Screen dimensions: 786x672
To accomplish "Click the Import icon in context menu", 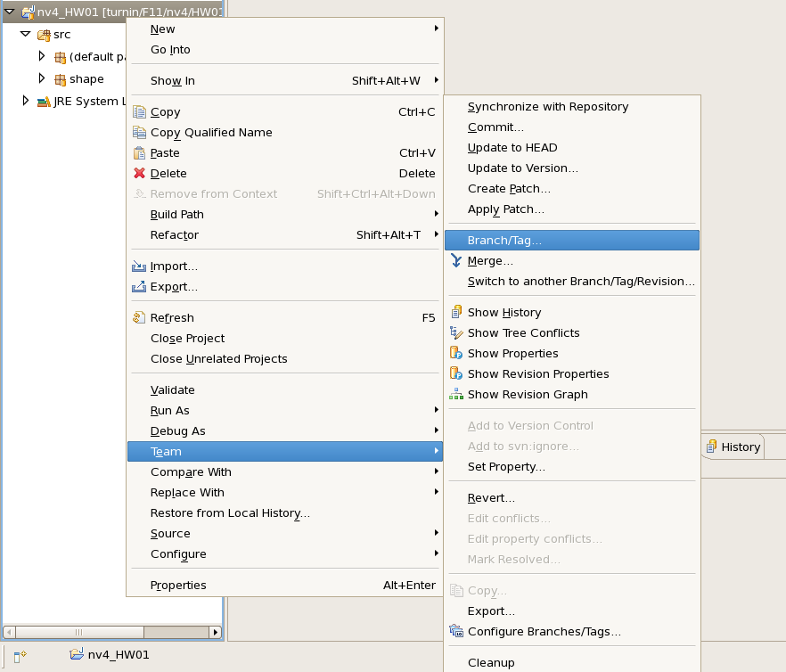I will point(139,266).
